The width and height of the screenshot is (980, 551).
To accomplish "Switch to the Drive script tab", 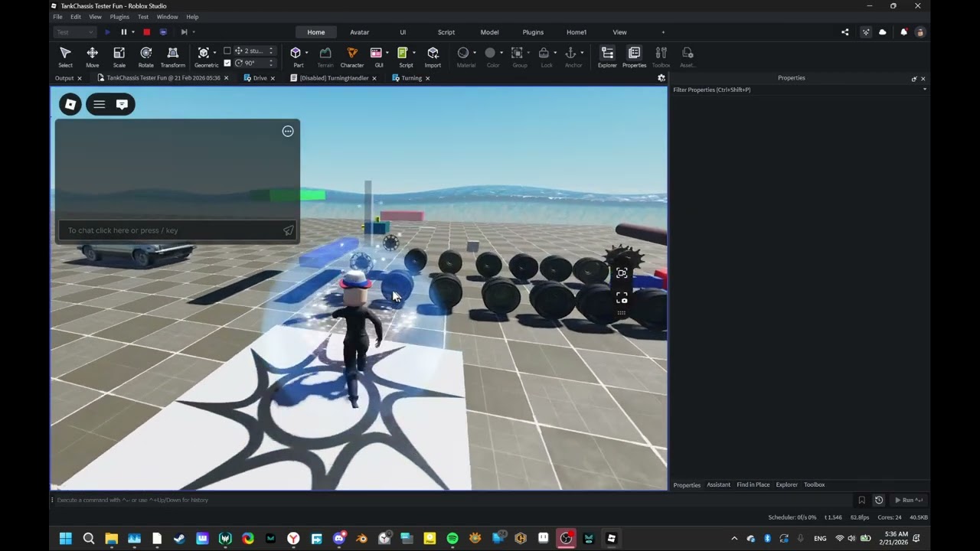I will [260, 78].
